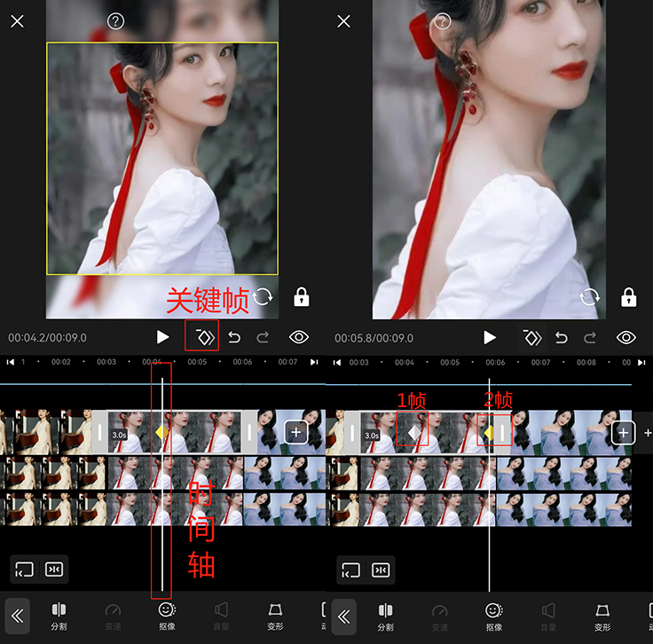The width and height of the screenshot is (653, 644).
Task: Redo action in right editor
Action: point(590,338)
